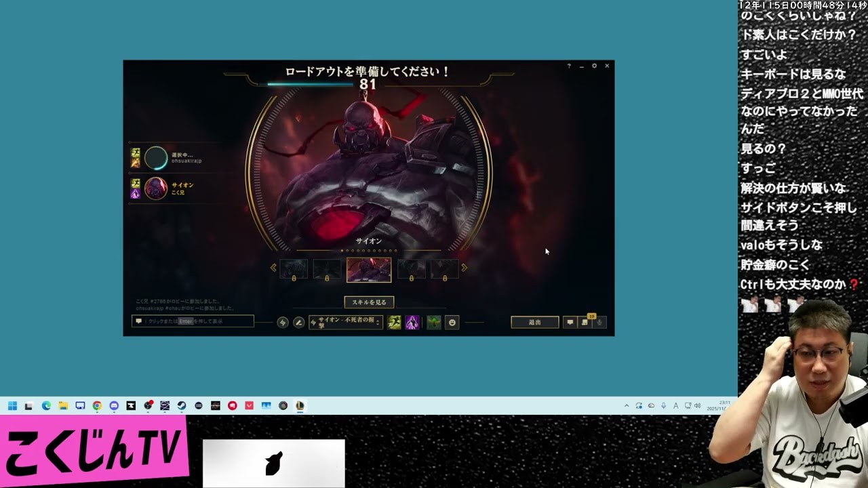Select the locked skin right of selected
Viewport: 868px width, 488px height.
(412, 269)
